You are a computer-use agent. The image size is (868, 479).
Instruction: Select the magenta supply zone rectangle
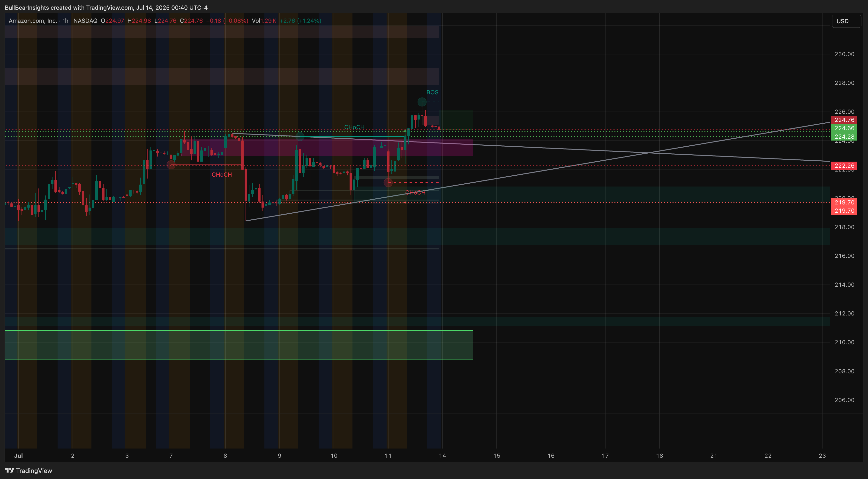pyautogui.click(x=327, y=148)
